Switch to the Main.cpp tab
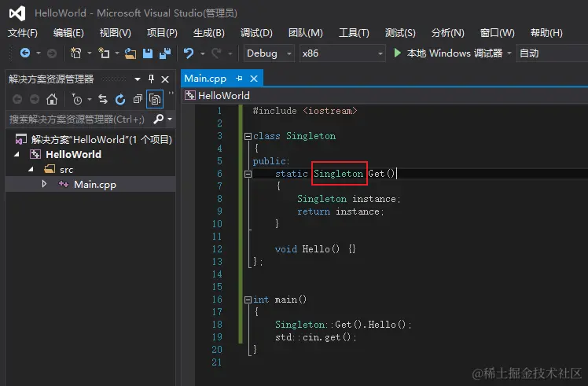588x386 pixels. pos(205,79)
